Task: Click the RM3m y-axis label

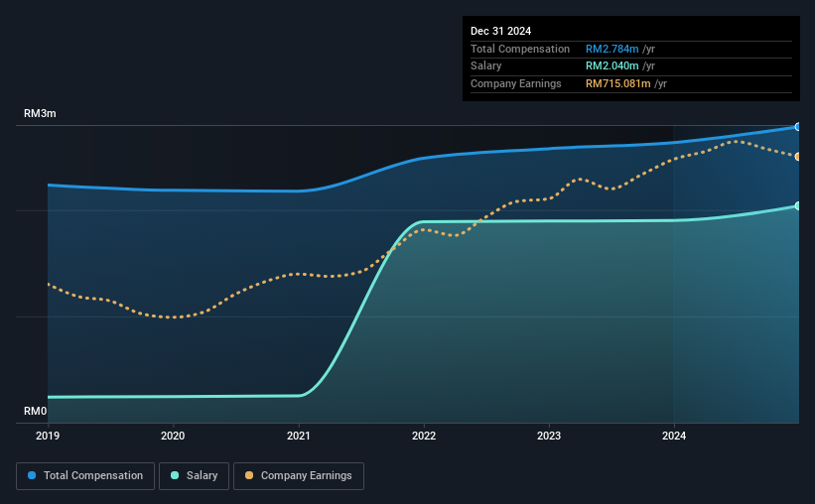Action: [x=40, y=113]
